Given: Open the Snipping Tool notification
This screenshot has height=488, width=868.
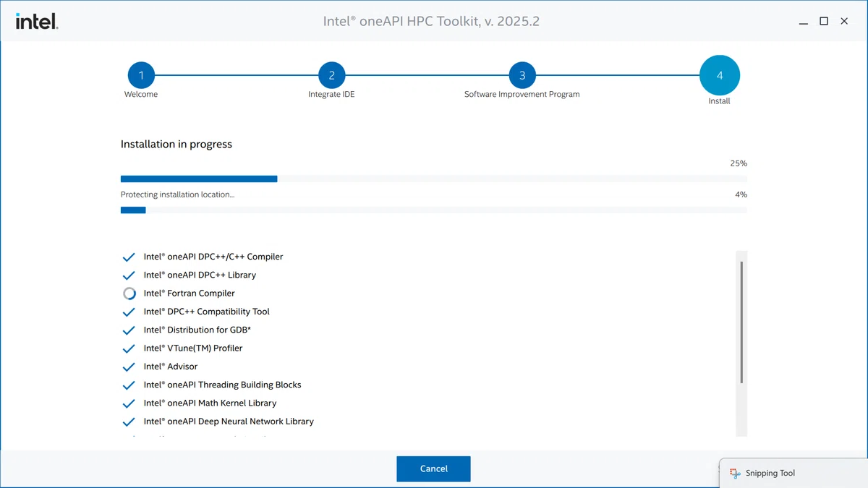Looking at the screenshot, I should click(x=793, y=473).
